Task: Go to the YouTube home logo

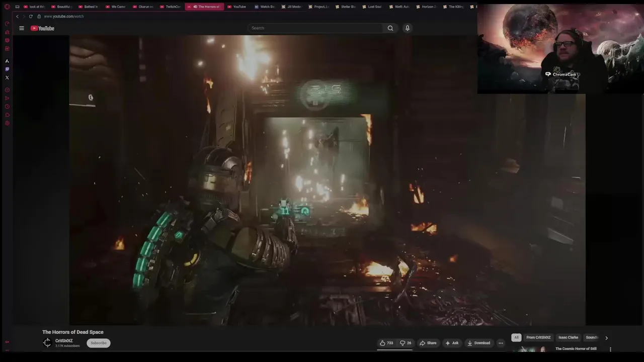Action: click(x=42, y=28)
